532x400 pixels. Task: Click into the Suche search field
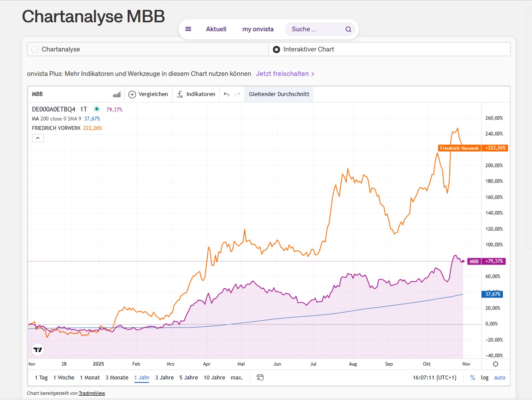(x=315, y=29)
